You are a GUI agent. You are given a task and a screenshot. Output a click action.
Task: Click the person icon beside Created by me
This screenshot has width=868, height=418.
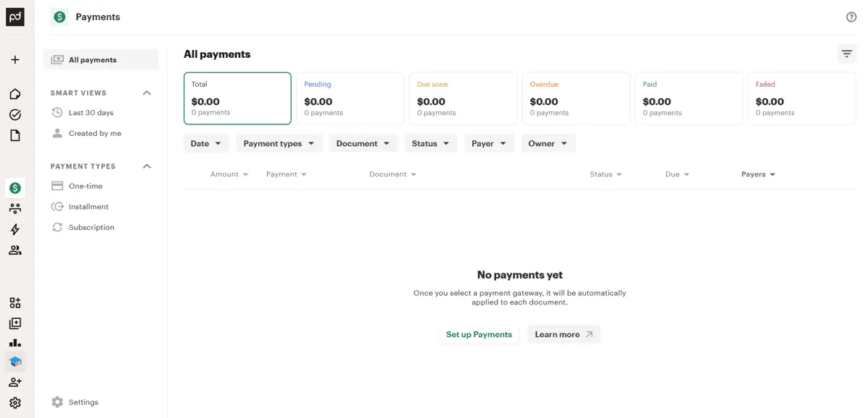coord(58,133)
